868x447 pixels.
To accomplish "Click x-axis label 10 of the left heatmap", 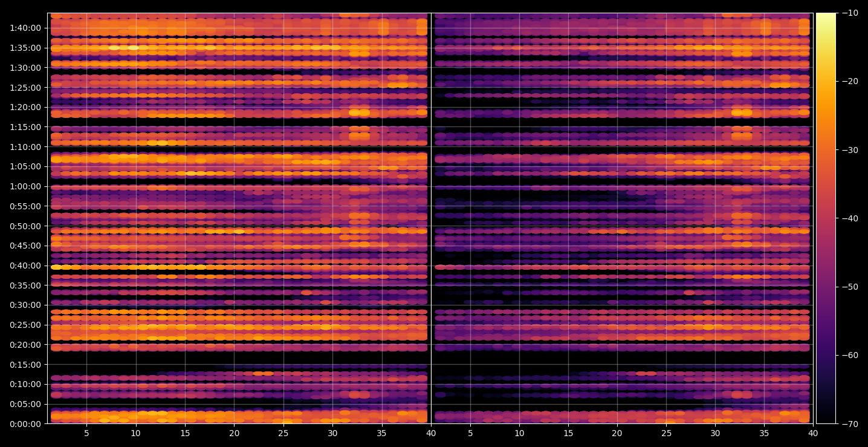I will pyautogui.click(x=135, y=433).
